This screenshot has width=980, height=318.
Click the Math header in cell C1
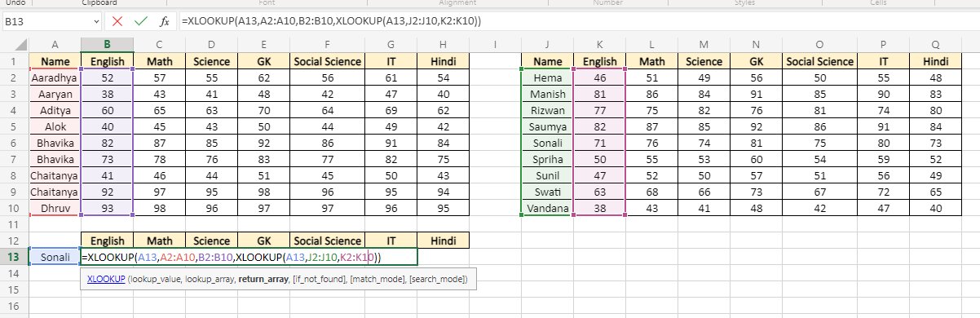160,61
